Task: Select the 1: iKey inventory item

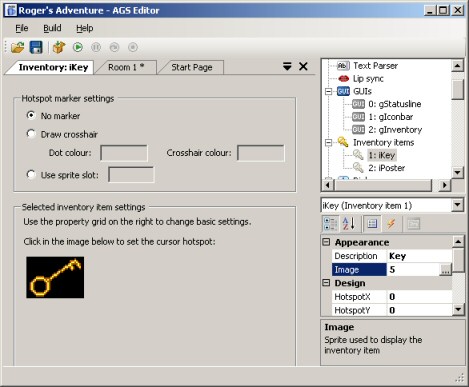Action: (x=382, y=155)
